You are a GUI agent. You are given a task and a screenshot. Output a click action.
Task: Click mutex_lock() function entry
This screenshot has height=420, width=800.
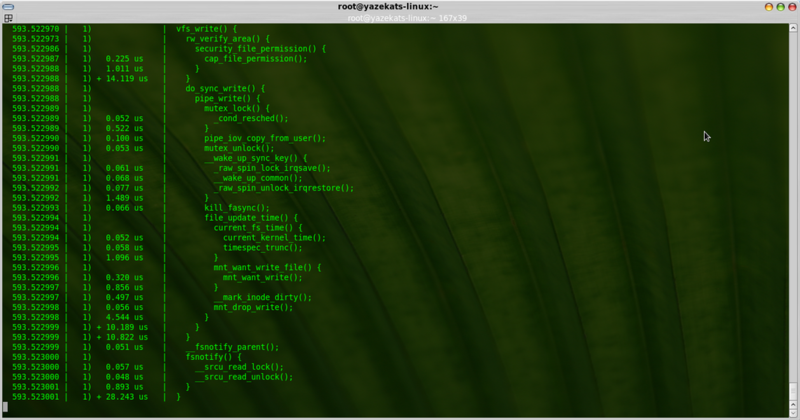237,109
